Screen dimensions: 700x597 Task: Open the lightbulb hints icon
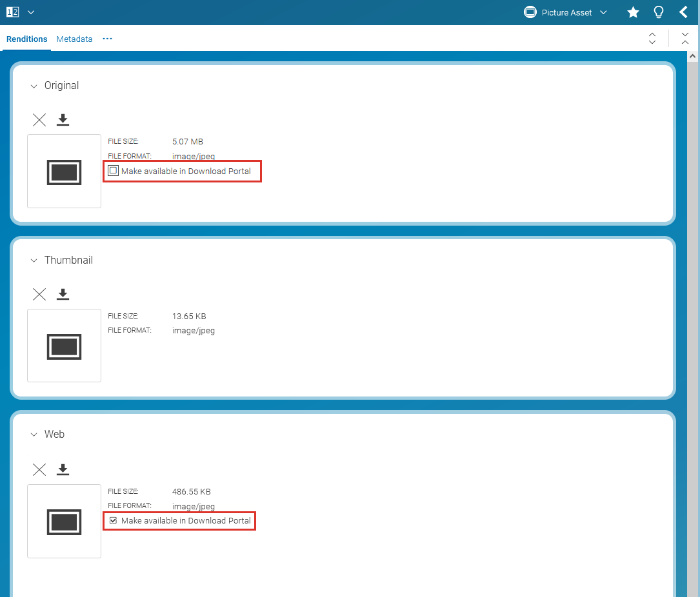click(658, 12)
